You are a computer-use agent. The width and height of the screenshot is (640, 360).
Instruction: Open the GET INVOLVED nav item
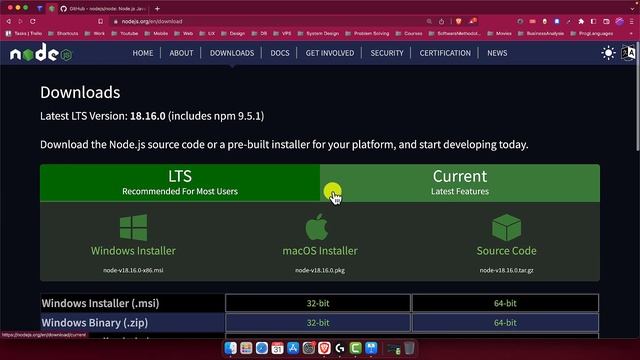[330, 53]
